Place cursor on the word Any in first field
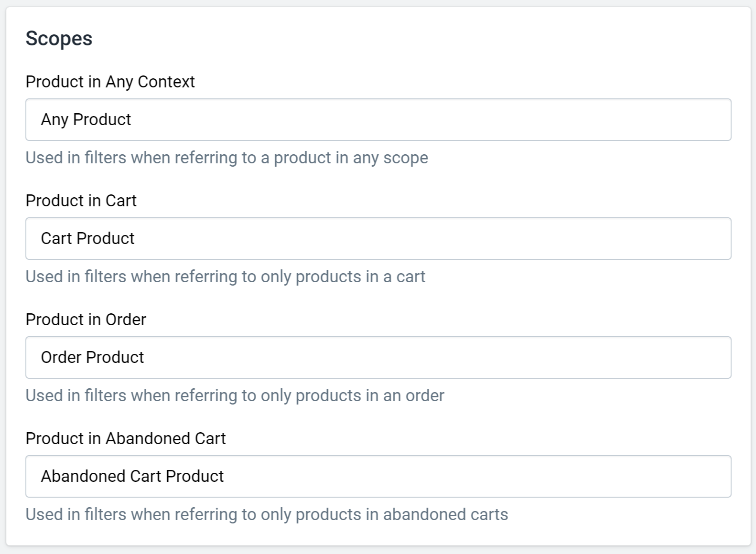 55,120
